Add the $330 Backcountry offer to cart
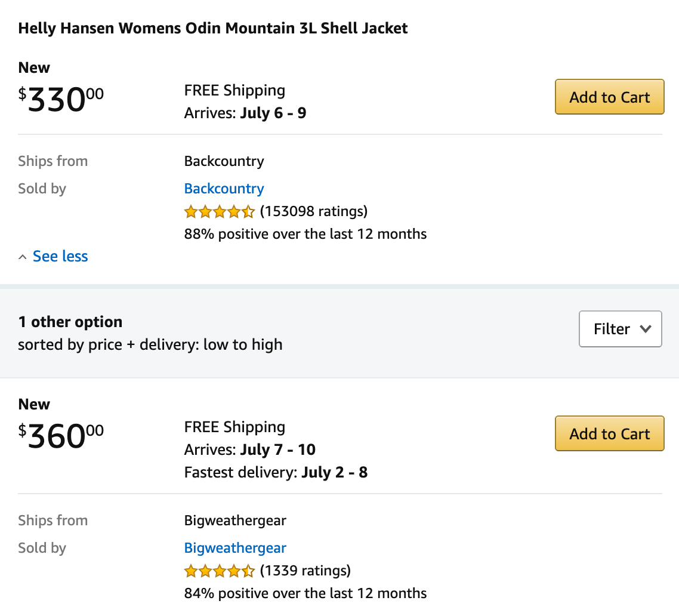The image size is (679, 616). coord(609,97)
